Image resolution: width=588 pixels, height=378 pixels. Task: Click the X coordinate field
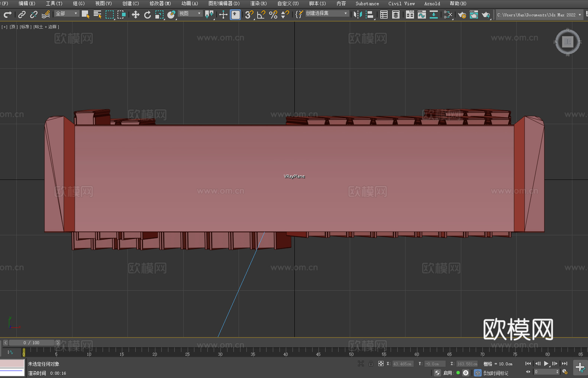coord(402,364)
